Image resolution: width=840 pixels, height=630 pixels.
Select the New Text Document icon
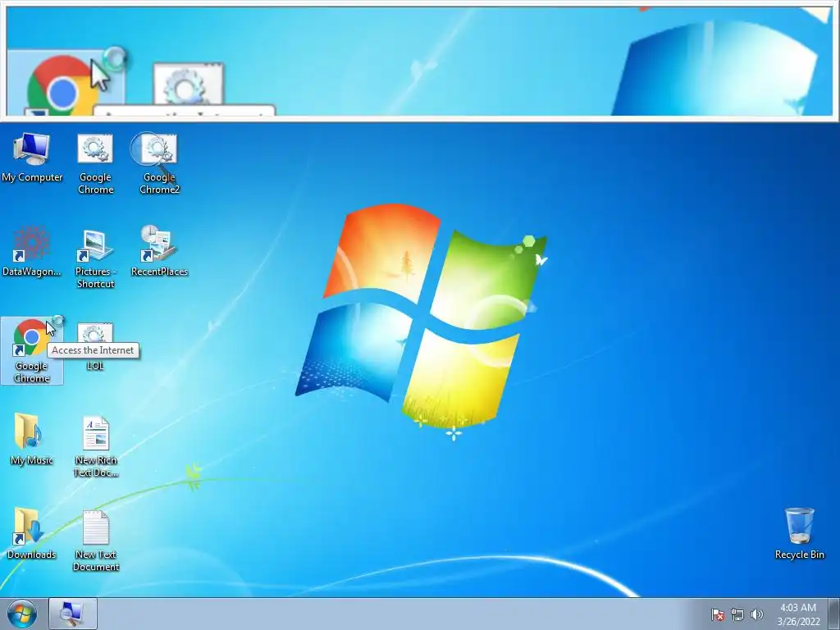(x=95, y=541)
